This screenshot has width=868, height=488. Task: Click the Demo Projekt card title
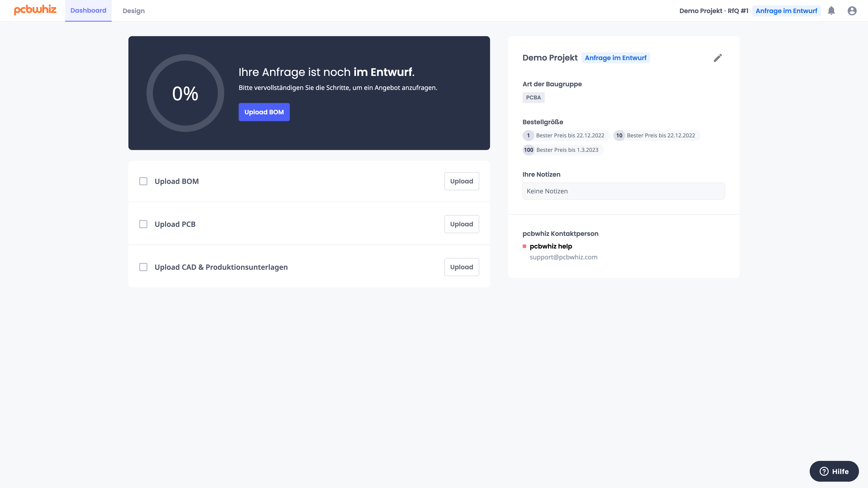click(550, 58)
